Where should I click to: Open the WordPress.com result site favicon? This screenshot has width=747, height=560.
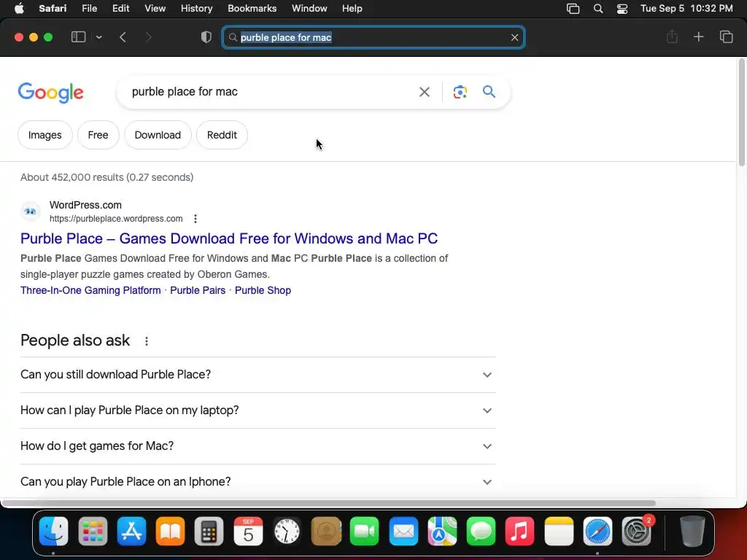[x=31, y=211]
